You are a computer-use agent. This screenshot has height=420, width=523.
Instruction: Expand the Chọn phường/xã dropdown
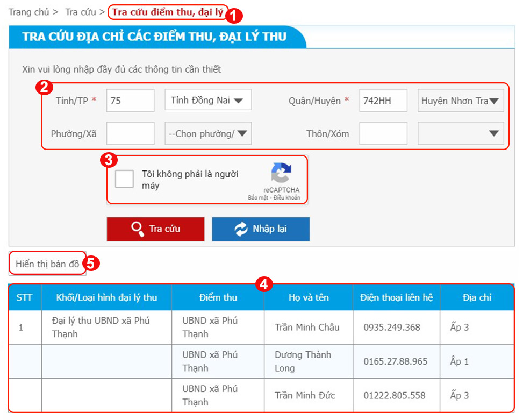[x=207, y=133]
